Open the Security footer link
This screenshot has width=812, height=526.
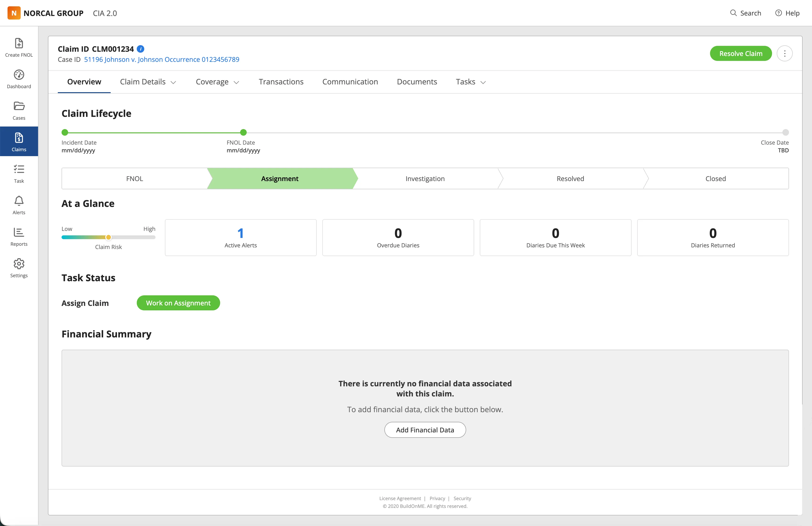point(462,498)
